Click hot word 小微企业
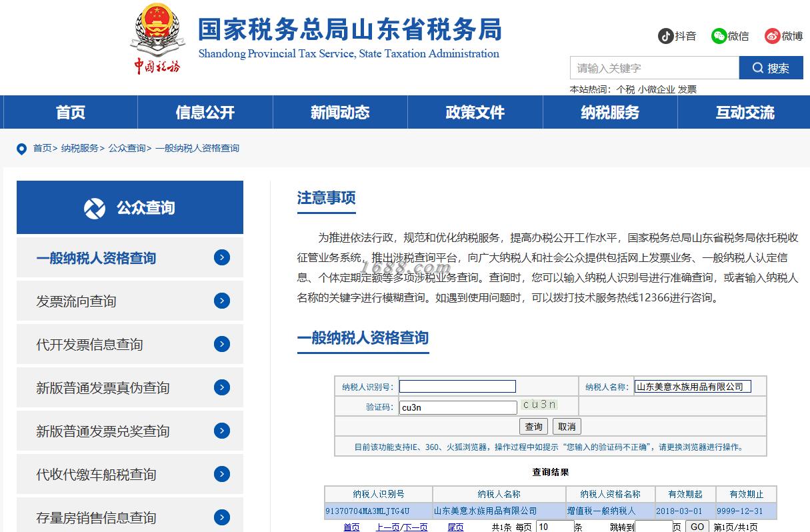Screen dimensions: 810x532 656,89
